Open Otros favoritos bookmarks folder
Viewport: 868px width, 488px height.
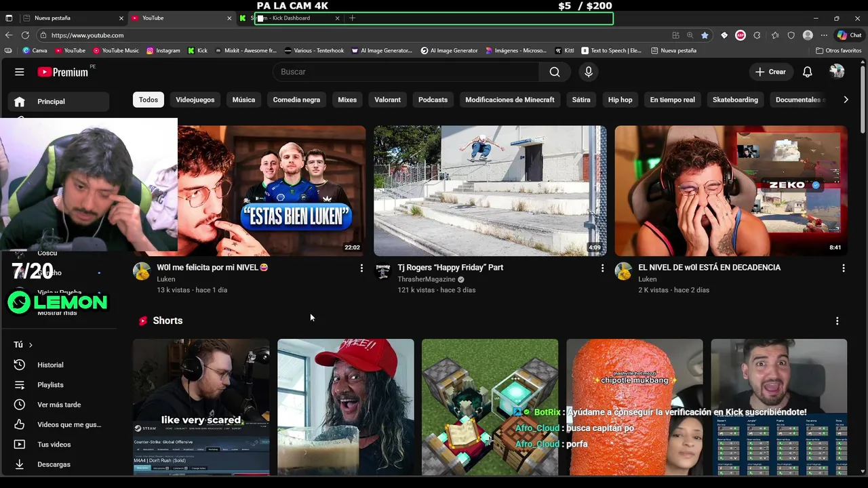pos(838,50)
